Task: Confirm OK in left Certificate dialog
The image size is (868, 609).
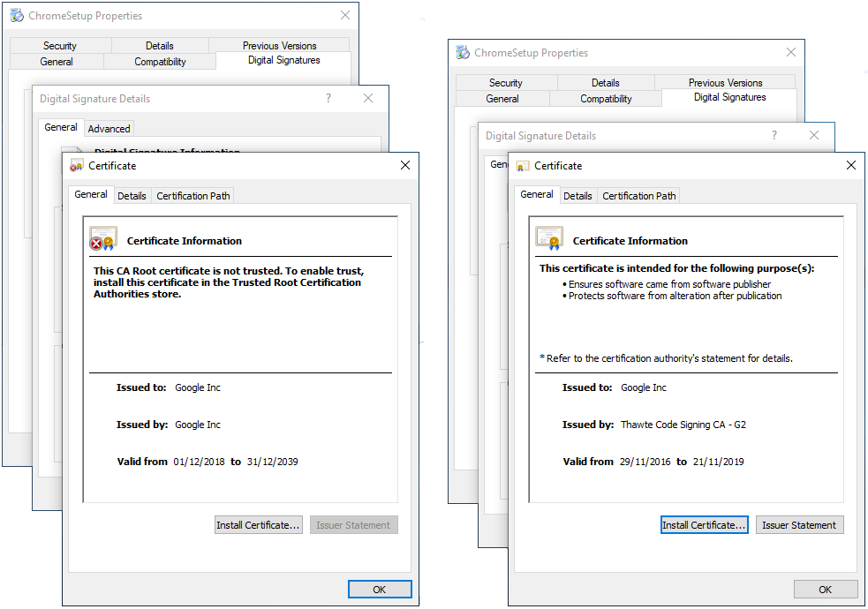Action: coord(380,589)
